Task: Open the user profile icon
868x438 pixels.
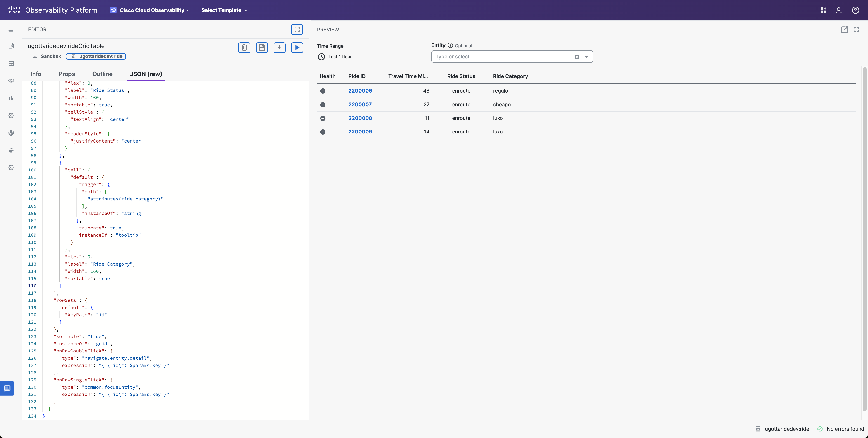Action: click(838, 10)
